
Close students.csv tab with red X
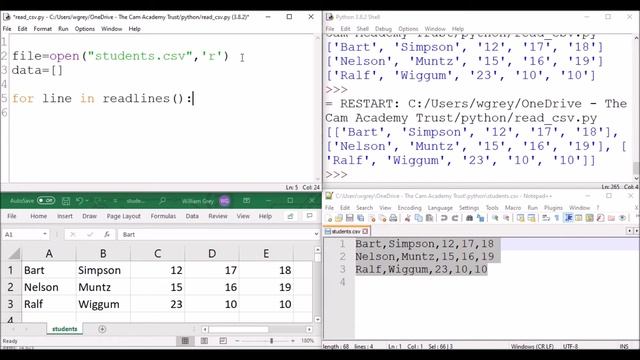[365, 231]
